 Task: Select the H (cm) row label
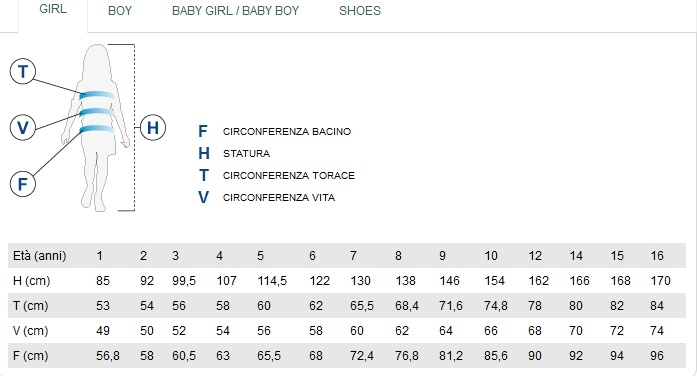pyautogui.click(x=32, y=281)
